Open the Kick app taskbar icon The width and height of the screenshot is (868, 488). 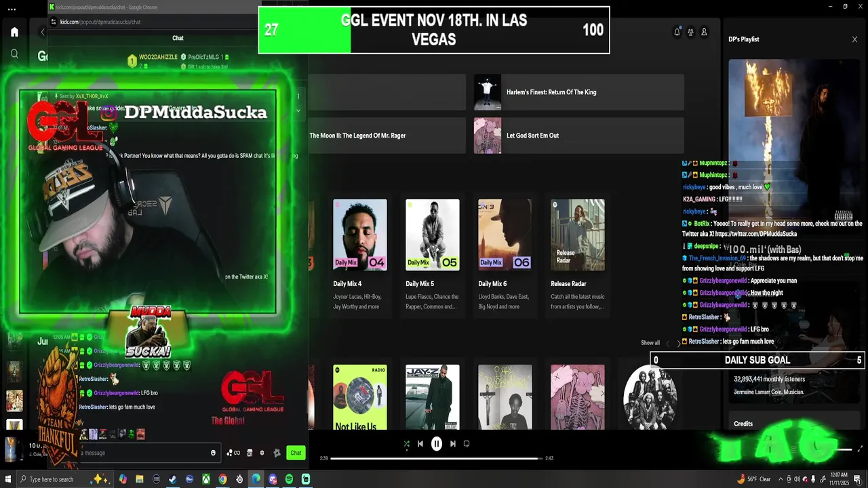306,479
